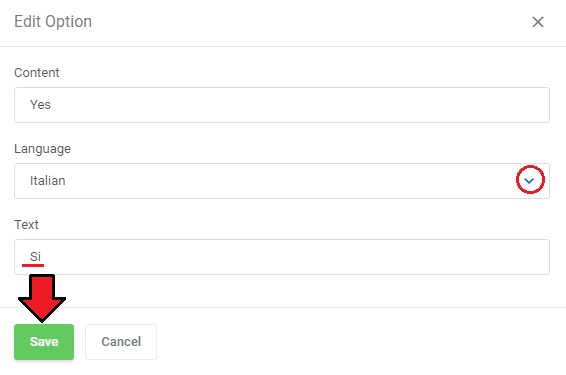
Task: Save the edited option
Action: coord(44,342)
